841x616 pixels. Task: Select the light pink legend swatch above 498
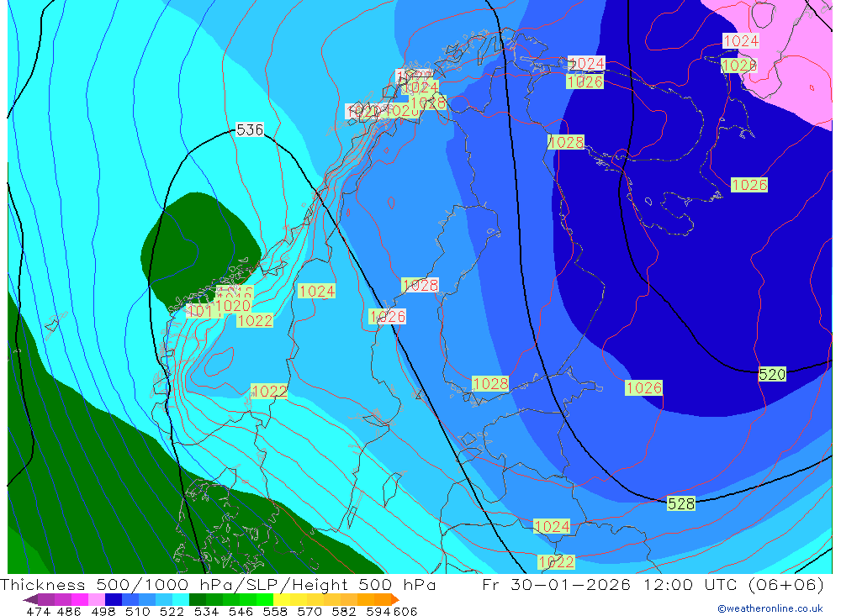(x=97, y=599)
